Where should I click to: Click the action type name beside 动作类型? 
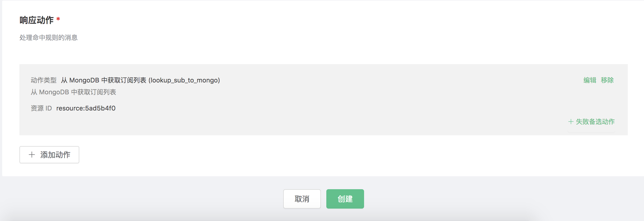click(x=104, y=80)
